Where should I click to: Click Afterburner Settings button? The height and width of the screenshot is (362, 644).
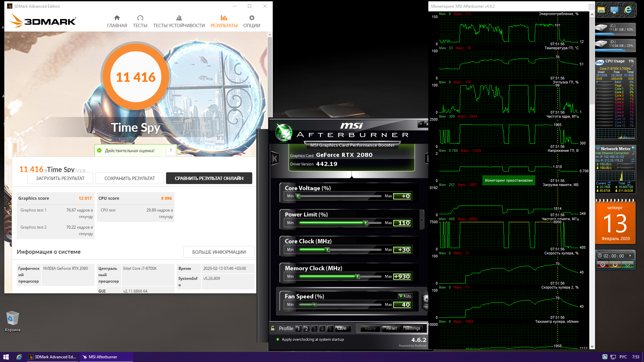tap(412, 328)
